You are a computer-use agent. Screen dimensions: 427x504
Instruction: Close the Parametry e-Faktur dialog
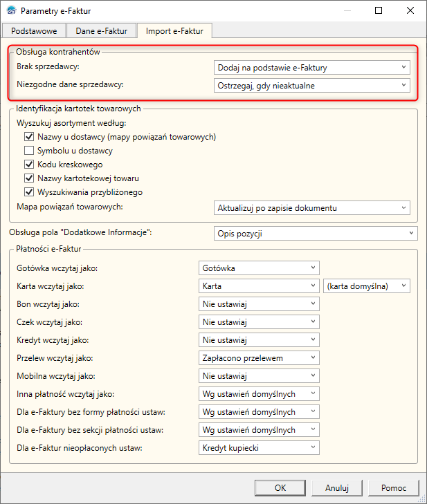(x=410, y=11)
